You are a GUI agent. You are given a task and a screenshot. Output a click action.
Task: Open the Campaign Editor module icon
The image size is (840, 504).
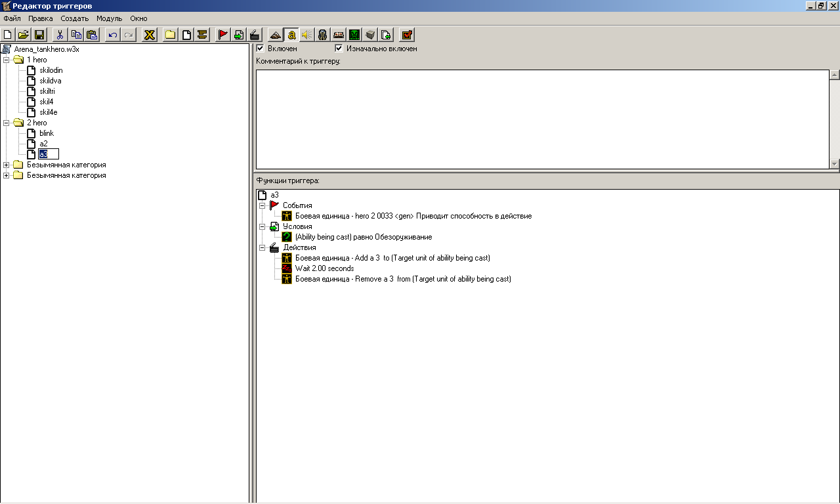pyautogui.click(x=339, y=35)
